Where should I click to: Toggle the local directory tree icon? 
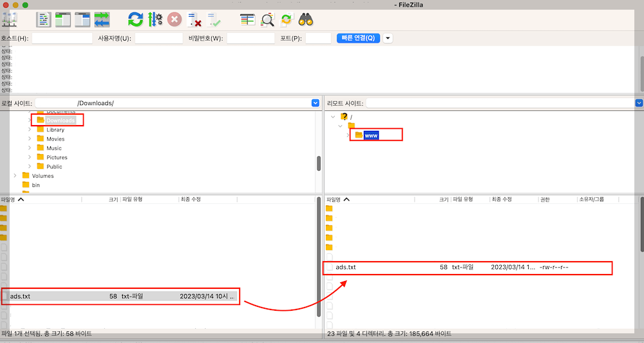pos(63,19)
